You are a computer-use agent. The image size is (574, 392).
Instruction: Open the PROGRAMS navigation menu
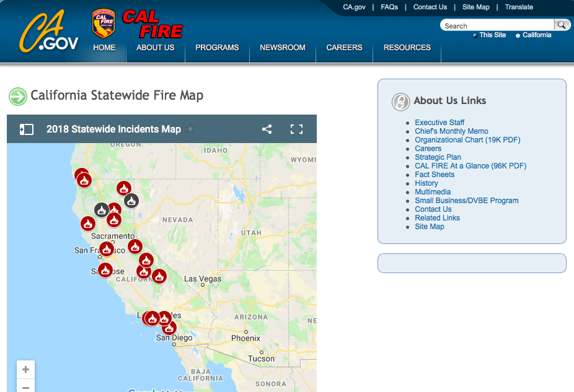pyautogui.click(x=217, y=48)
